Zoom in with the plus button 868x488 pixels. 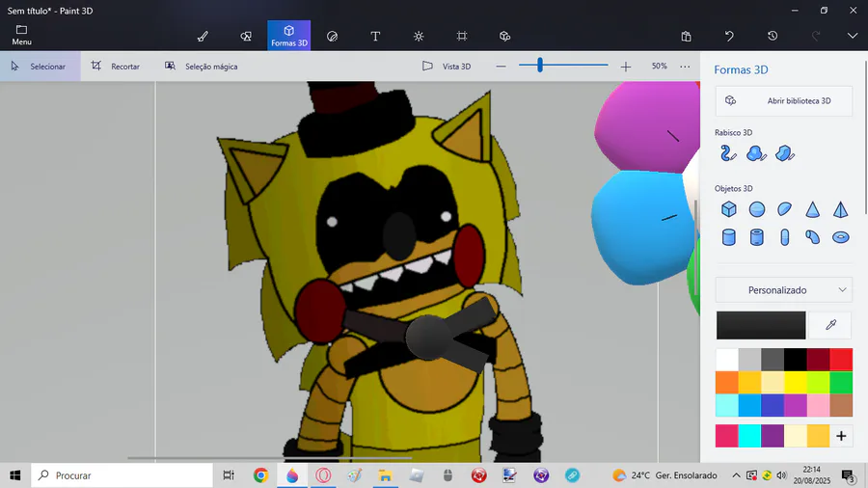click(626, 67)
